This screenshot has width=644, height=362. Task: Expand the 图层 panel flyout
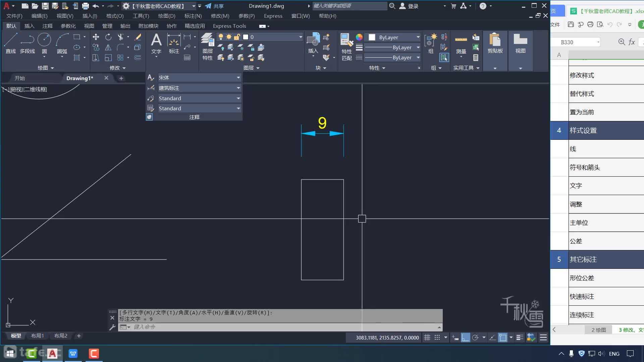point(251,68)
